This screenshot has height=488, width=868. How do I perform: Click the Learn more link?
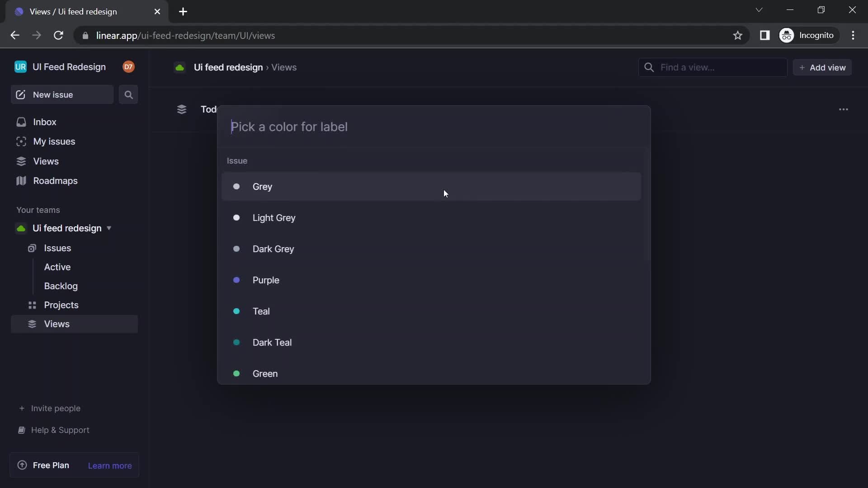[109, 465]
